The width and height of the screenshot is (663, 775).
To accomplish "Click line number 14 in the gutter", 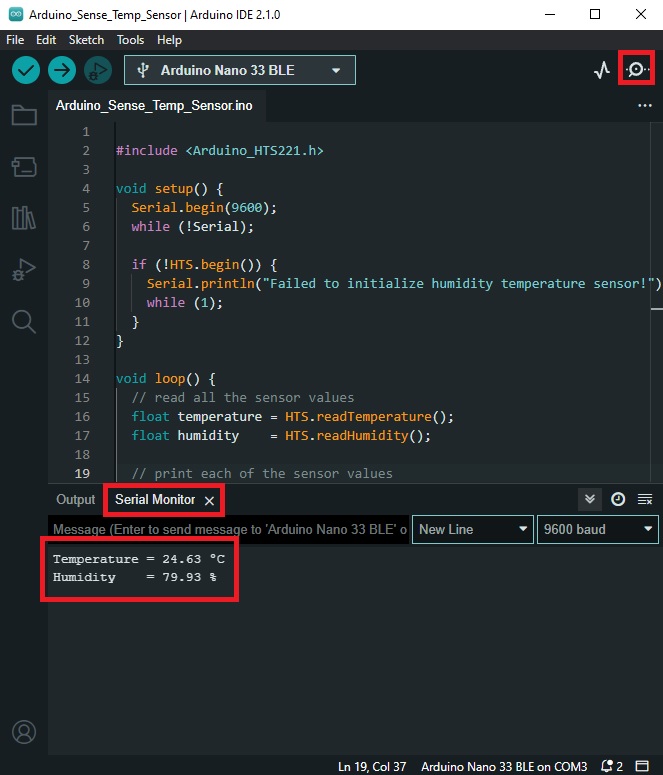I will click(x=82, y=379).
